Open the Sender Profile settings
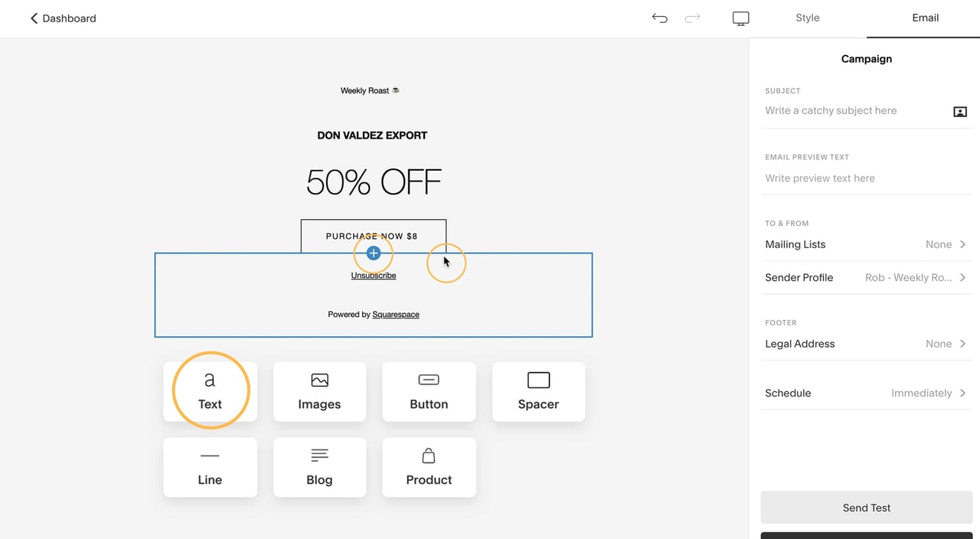 point(866,277)
